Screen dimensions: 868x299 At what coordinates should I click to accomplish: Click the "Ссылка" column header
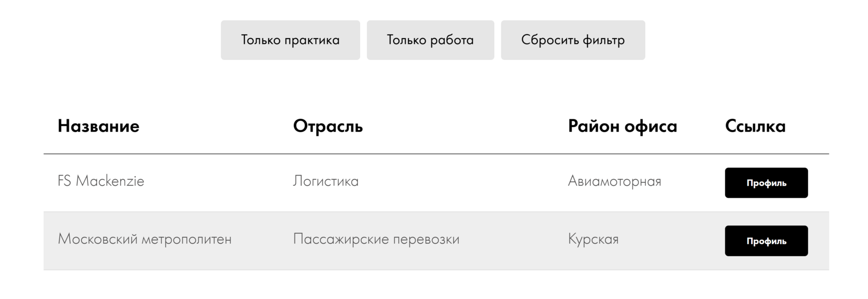[x=755, y=126]
